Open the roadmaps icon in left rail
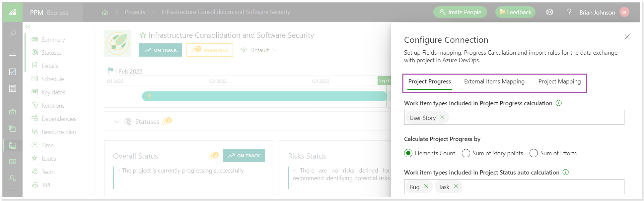The width and height of the screenshot is (644, 201). click(x=13, y=162)
